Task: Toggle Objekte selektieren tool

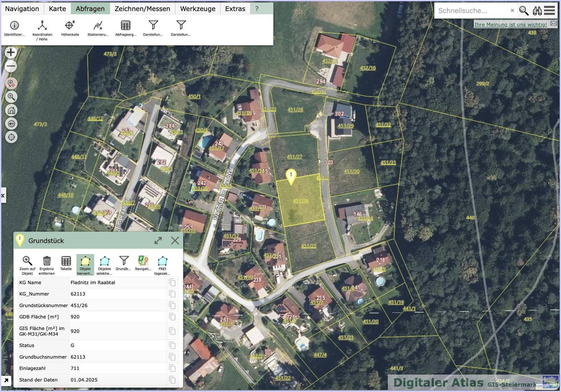Action: (105, 261)
